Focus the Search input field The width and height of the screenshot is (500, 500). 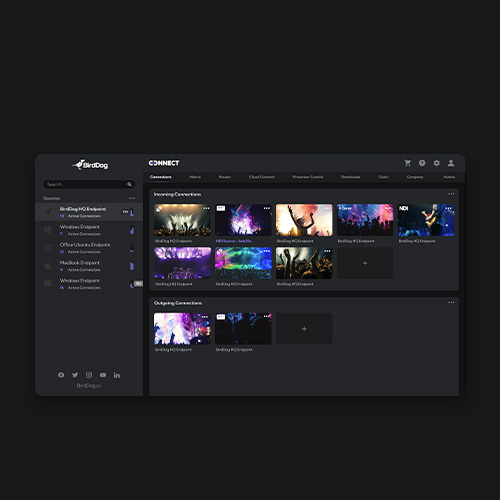click(x=89, y=184)
